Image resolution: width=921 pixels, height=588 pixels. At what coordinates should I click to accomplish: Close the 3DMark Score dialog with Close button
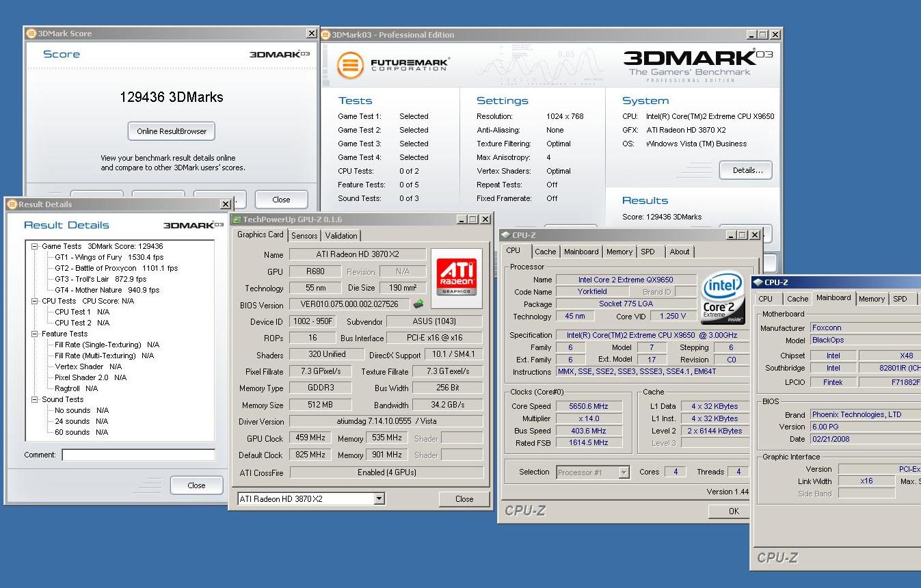(x=281, y=200)
